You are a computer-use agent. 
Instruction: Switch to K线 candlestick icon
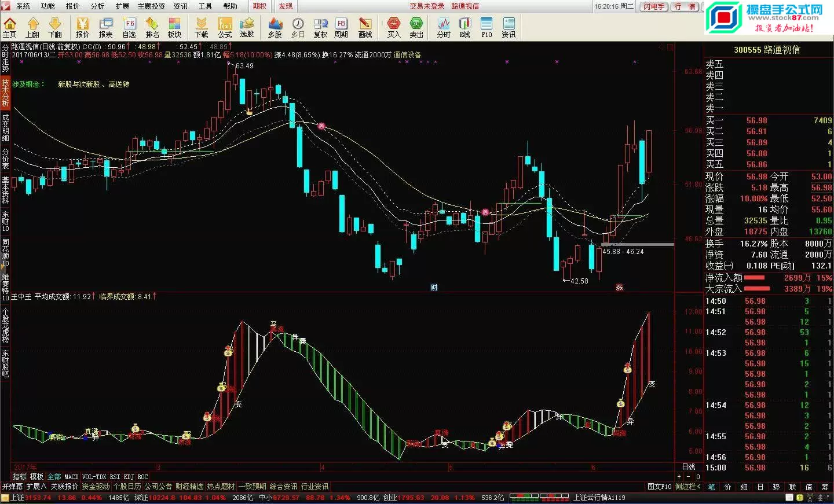465,27
